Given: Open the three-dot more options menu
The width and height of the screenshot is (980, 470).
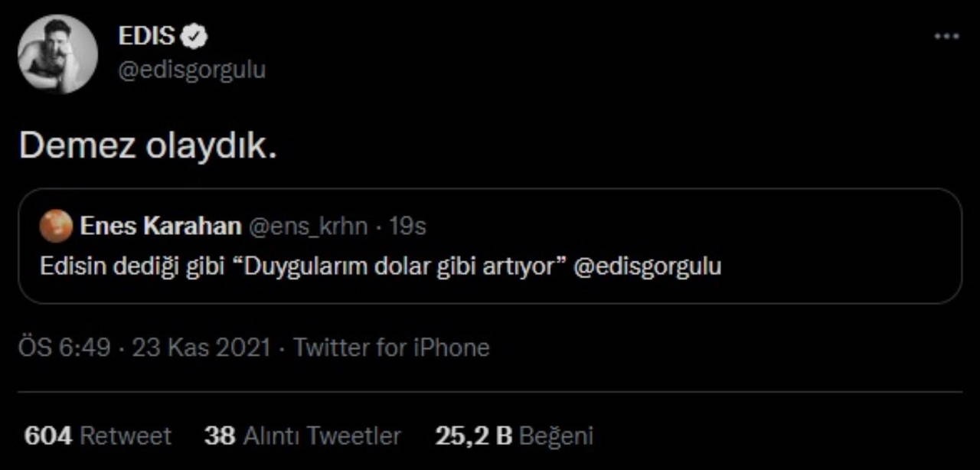Looking at the screenshot, I should click(x=946, y=37).
